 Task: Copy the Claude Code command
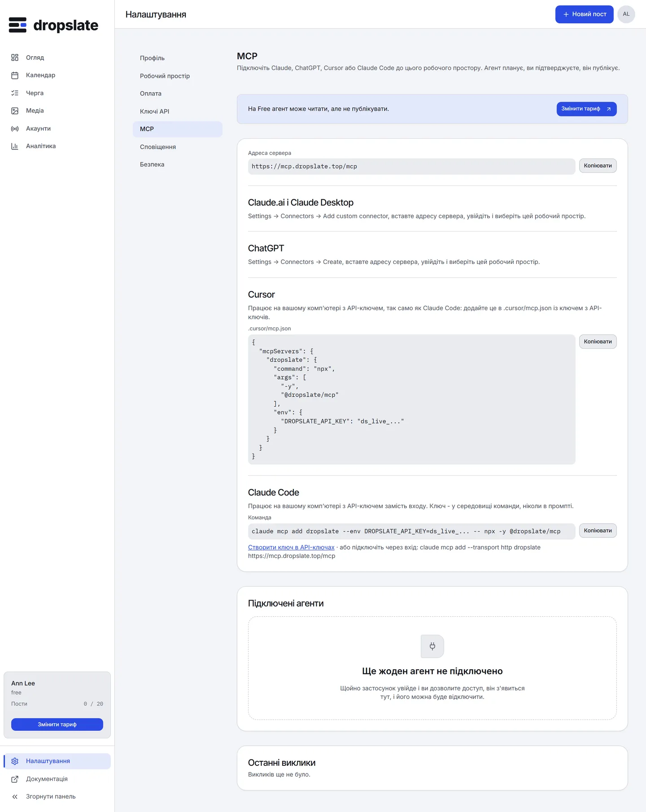tap(598, 531)
